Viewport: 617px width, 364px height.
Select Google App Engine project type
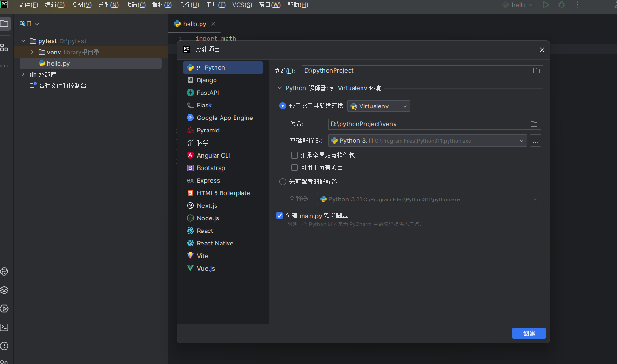pyautogui.click(x=223, y=118)
